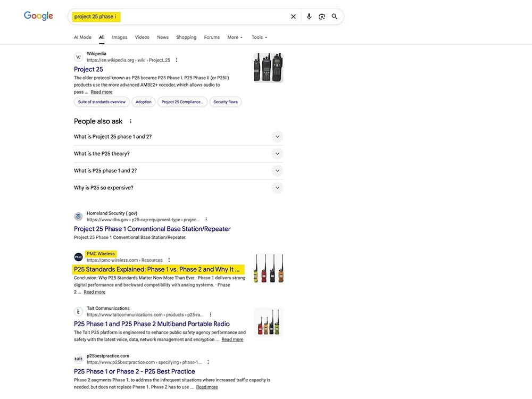Click the PMC Wireless favicon
This screenshot has width=532, height=399.
pos(78,257)
